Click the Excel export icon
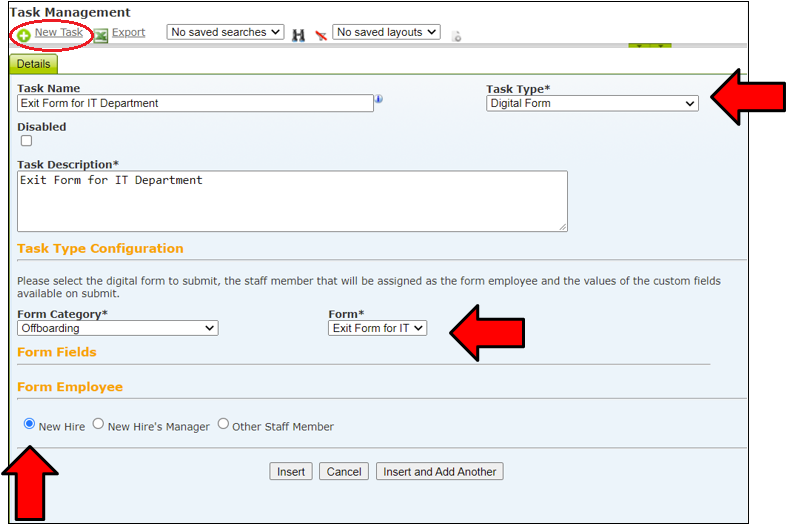Viewport: 788px width, 524px height. pos(101,36)
